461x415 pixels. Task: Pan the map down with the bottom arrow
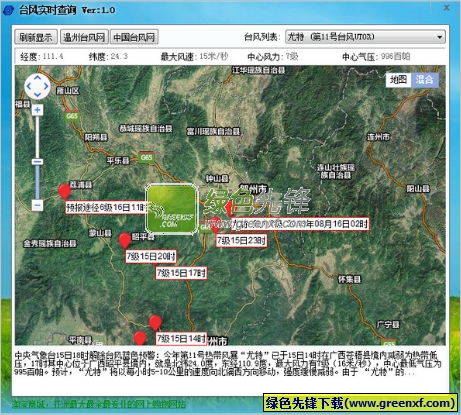(x=37, y=95)
